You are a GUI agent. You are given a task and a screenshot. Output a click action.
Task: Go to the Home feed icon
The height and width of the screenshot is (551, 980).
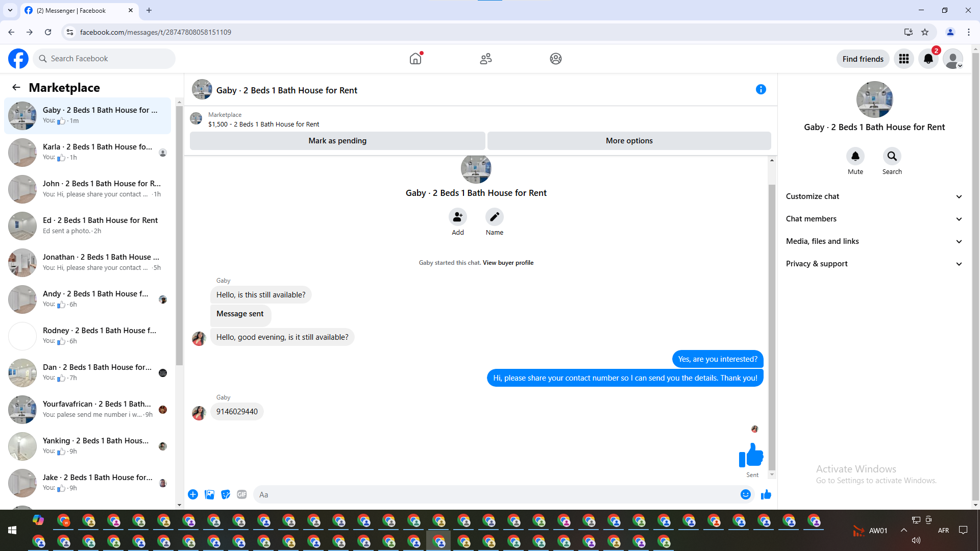[415, 59]
